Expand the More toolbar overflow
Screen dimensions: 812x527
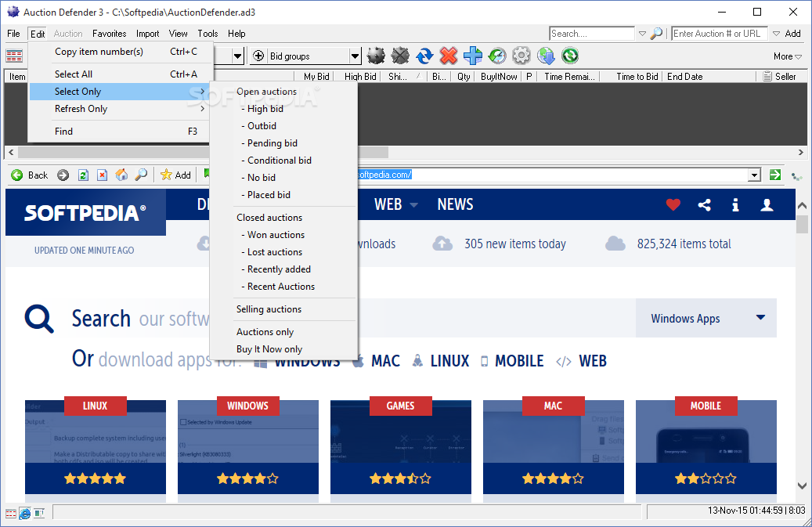coord(787,56)
